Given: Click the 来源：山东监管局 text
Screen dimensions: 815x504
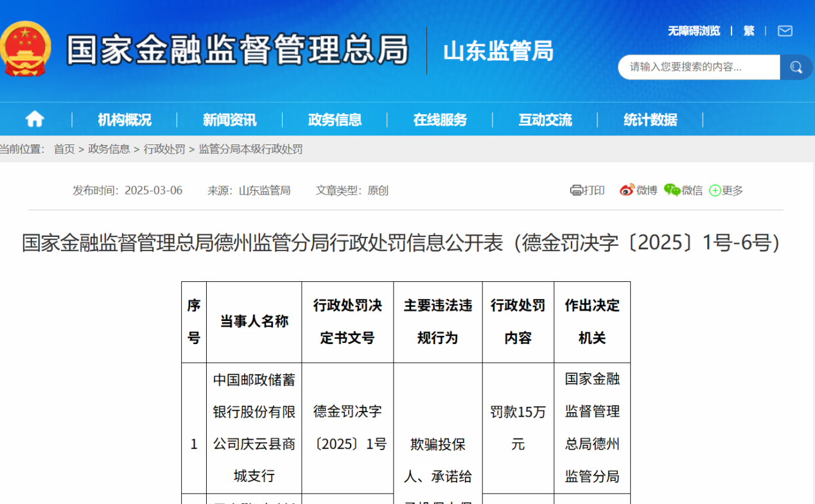Looking at the screenshot, I should coord(249,191).
